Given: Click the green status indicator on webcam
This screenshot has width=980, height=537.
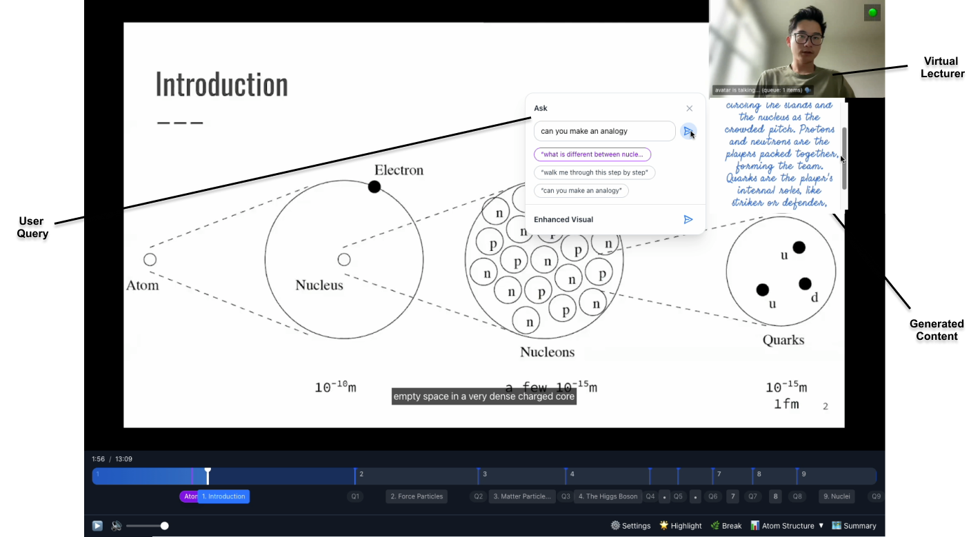Looking at the screenshot, I should (x=872, y=12).
